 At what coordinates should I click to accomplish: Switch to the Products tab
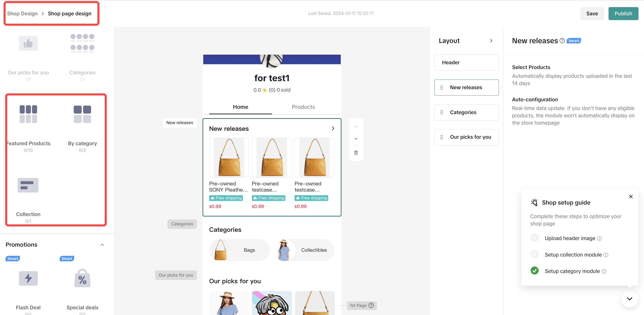pyautogui.click(x=303, y=107)
